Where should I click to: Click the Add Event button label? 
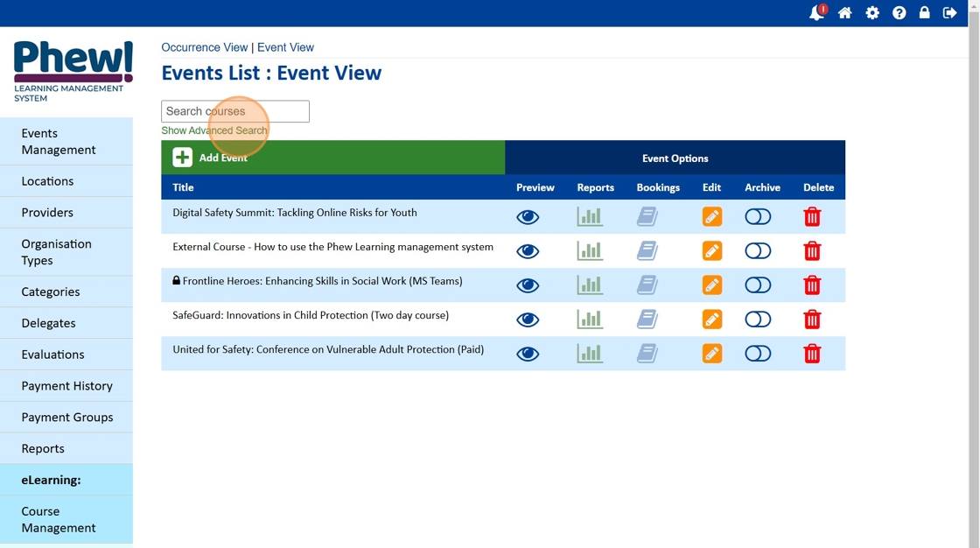223,158
